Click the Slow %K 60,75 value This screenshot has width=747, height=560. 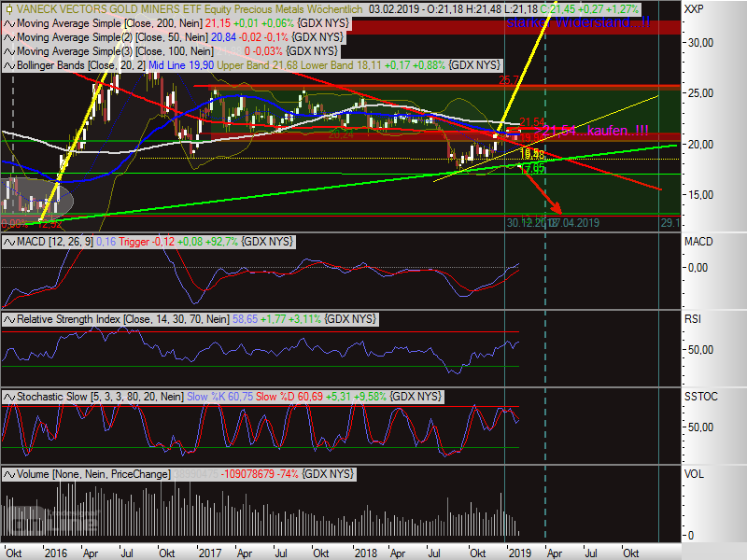220,396
